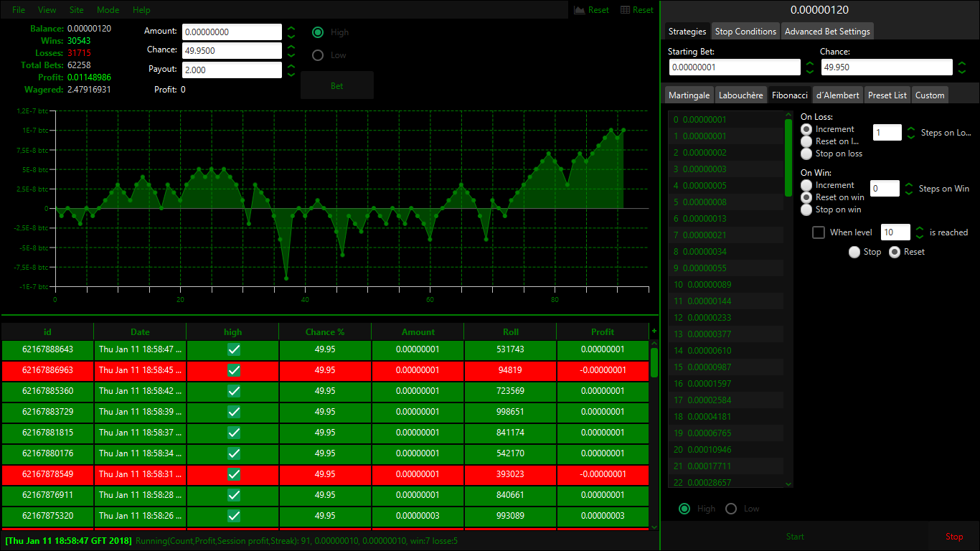
Task: Click the Fibonacci list scroll-down arrow
Action: [788, 484]
